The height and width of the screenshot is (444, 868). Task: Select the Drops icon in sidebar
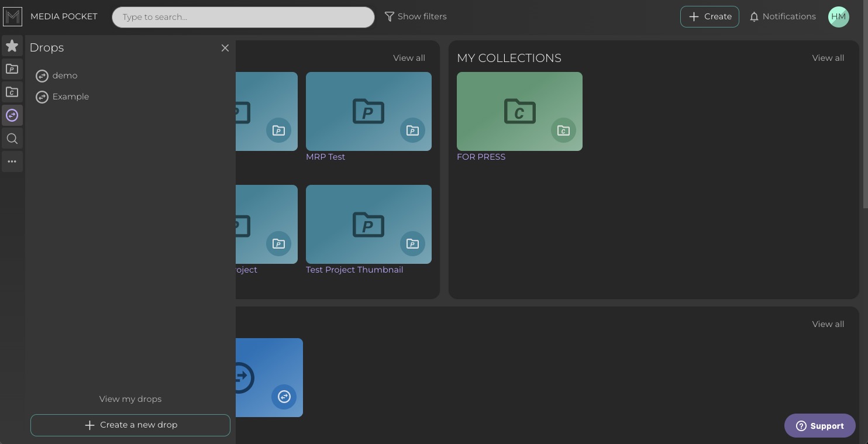click(x=12, y=115)
